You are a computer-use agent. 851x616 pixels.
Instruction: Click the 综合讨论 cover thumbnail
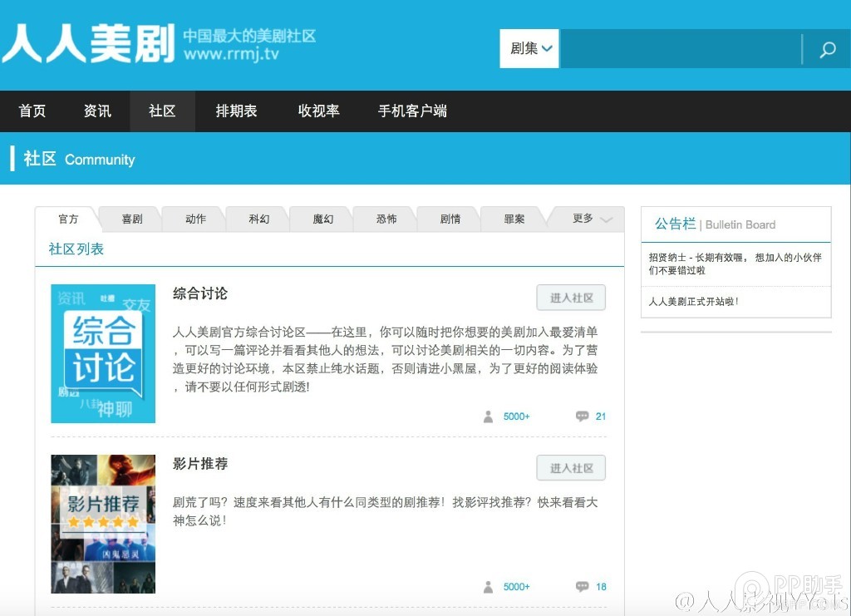click(103, 352)
